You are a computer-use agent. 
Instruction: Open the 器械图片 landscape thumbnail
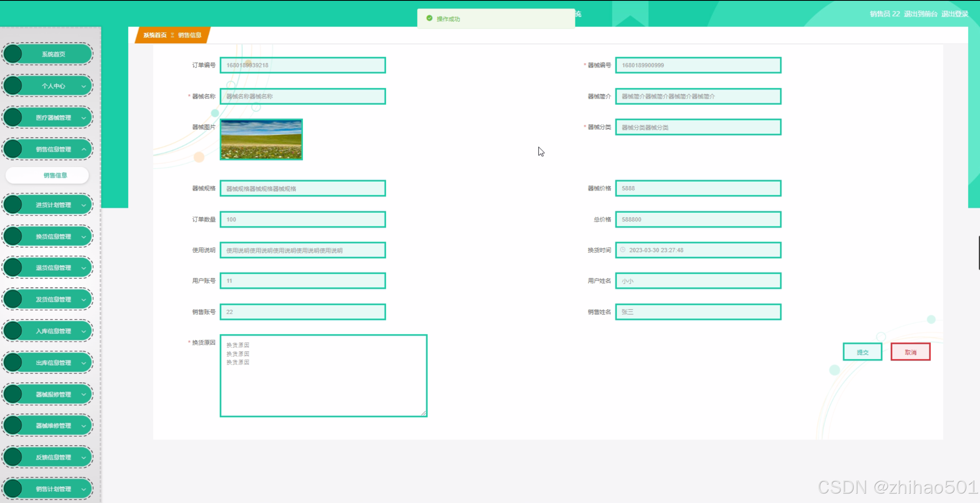(x=261, y=139)
